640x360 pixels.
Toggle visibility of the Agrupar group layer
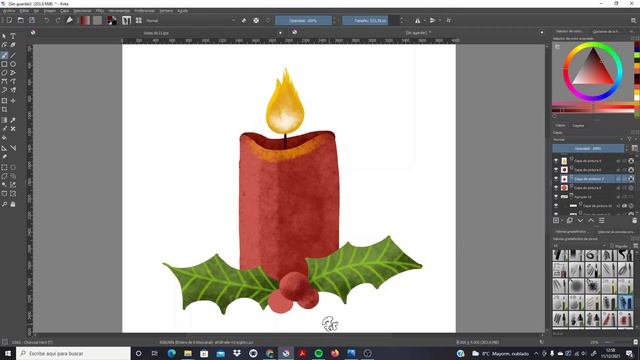556,196
